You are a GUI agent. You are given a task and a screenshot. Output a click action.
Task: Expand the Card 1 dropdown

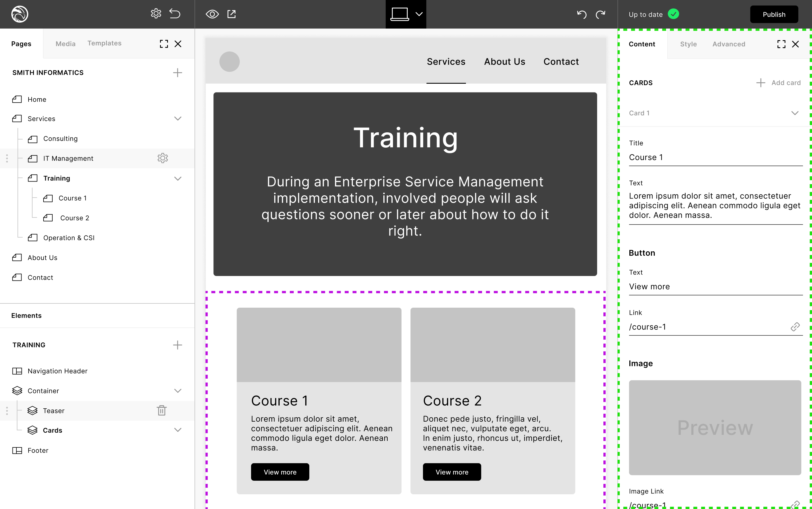pyautogui.click(x=794, y=113)
